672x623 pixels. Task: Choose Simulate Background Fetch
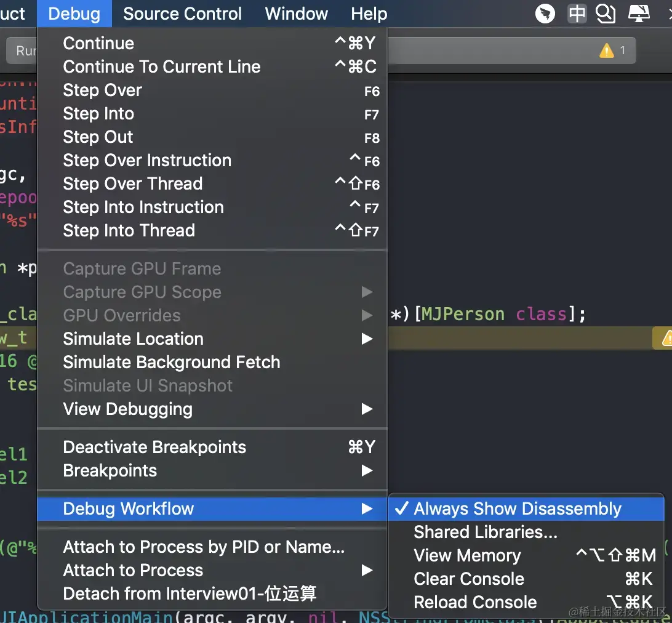tap(212, 363)
